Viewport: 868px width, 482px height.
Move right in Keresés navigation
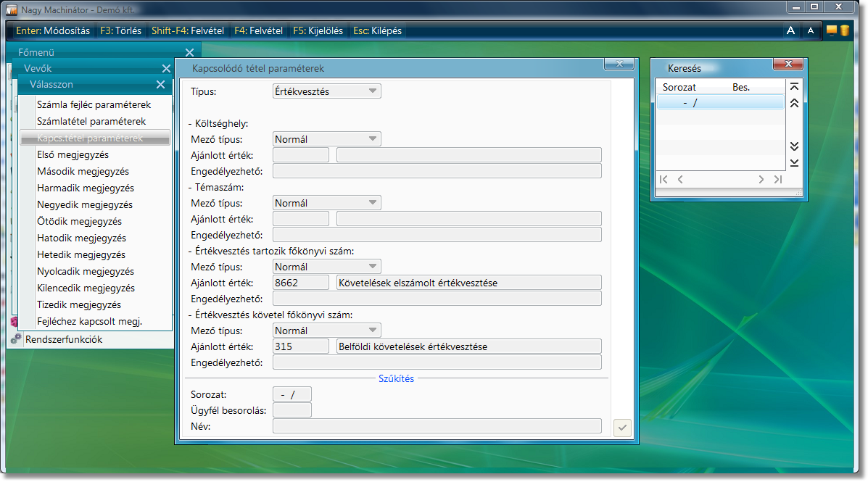761,179
